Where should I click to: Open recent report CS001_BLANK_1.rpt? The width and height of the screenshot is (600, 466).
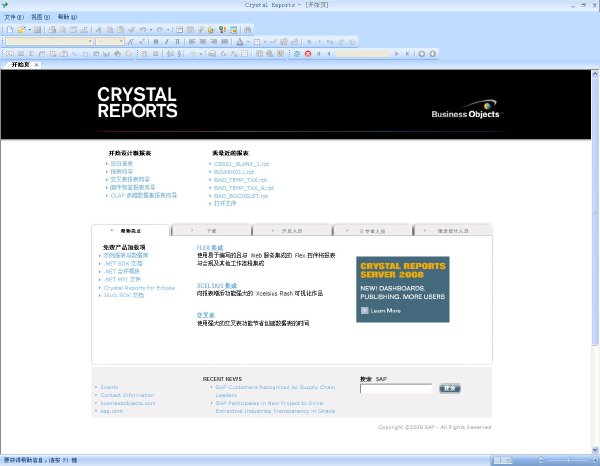pyautogui.click(x=241, y=164)
